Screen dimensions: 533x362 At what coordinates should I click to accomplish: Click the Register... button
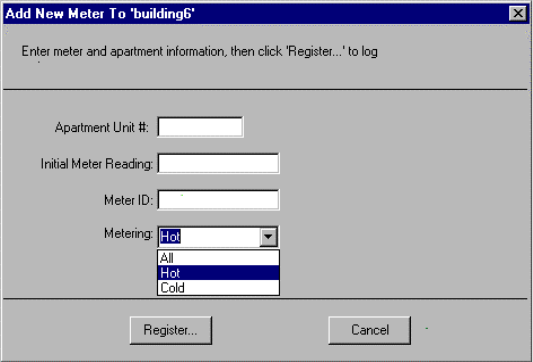171,330
